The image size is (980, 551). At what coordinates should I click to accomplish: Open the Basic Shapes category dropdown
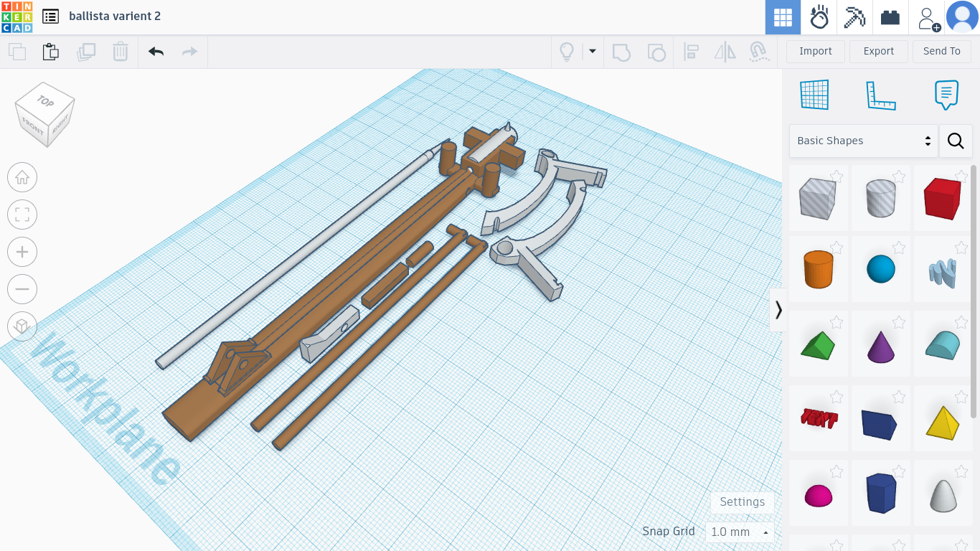pos(863,141)
